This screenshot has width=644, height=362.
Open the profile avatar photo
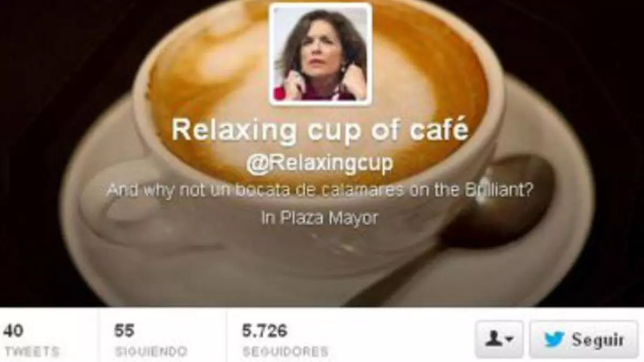coord(320,54)
